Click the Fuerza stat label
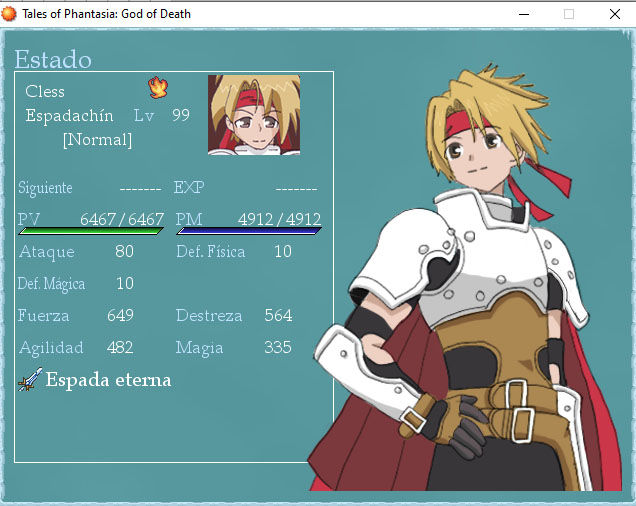 point(43,316)
